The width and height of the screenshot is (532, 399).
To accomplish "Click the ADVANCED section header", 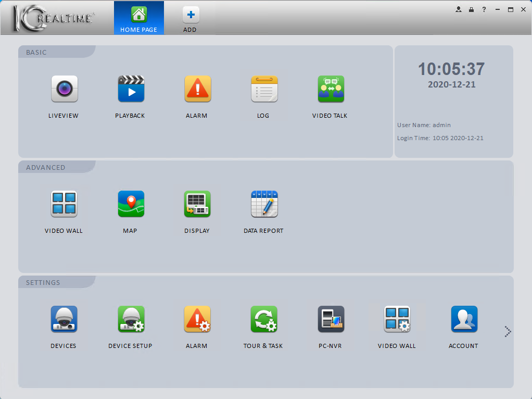I will tap(45, 167).
